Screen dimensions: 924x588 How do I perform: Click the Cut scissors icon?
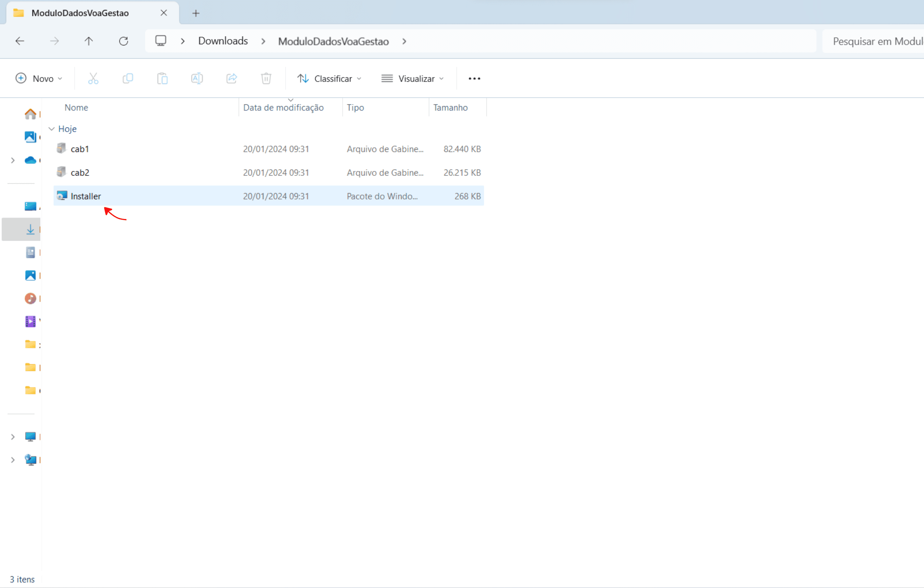click(x=93, y=79)
